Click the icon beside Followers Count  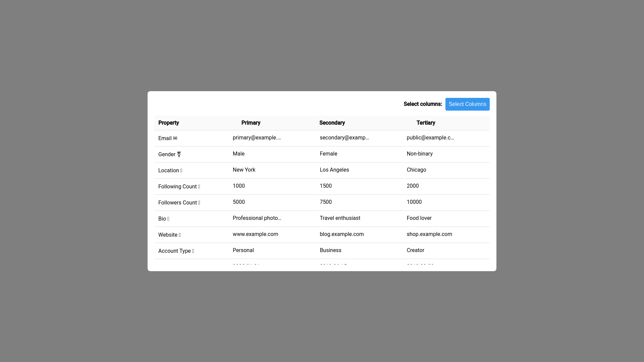pyautogui.click(x=199, y=203)
